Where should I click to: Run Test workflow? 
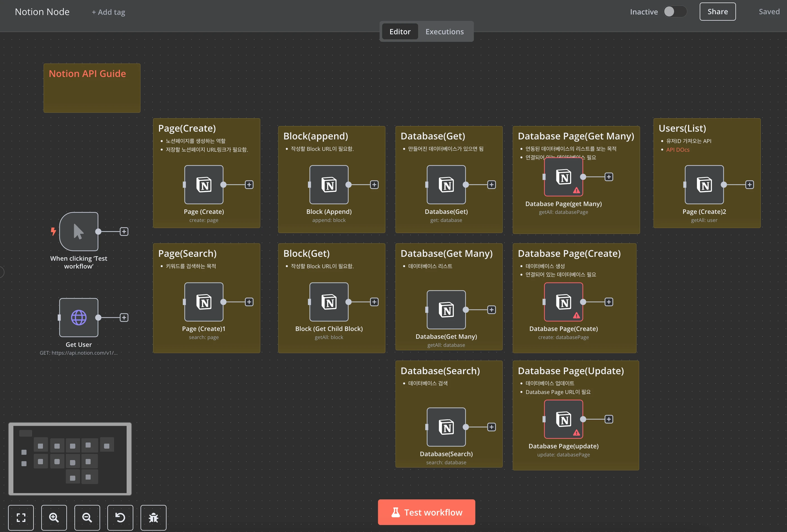tap(426, 512)
